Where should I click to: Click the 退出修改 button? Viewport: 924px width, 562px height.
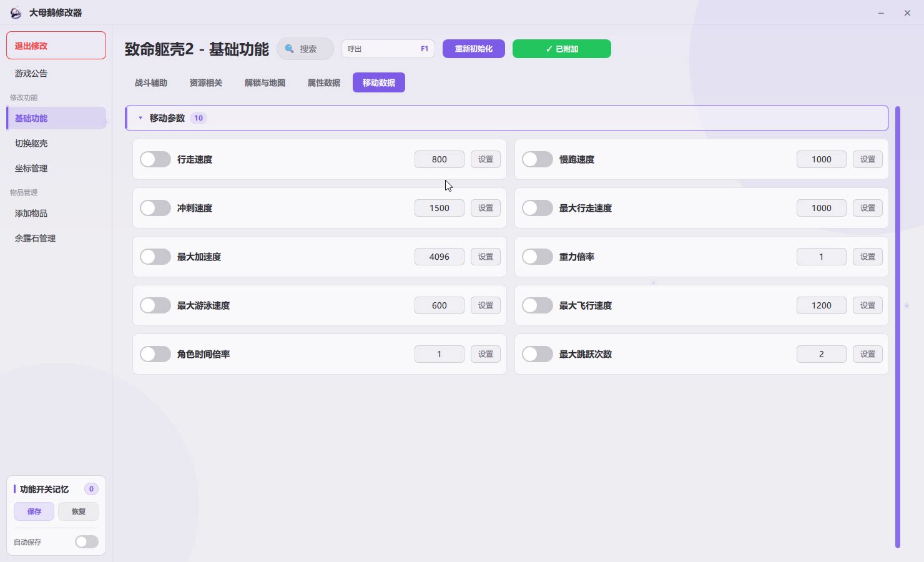[x=56, y=46]
